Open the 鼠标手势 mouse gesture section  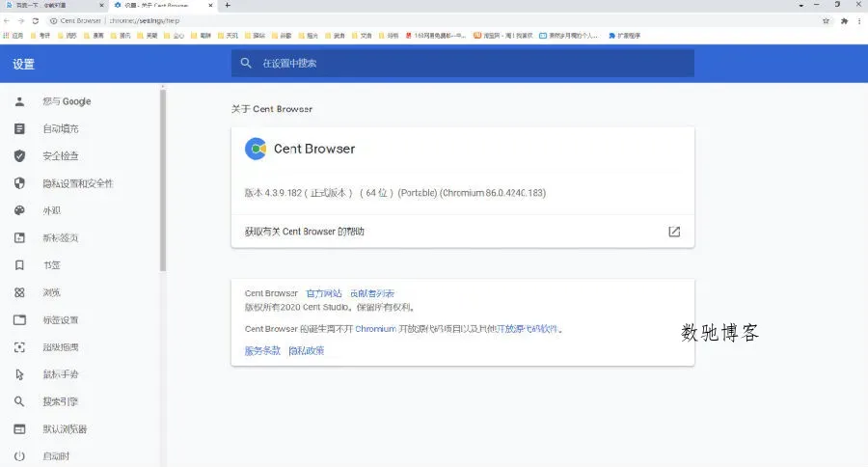61,374
